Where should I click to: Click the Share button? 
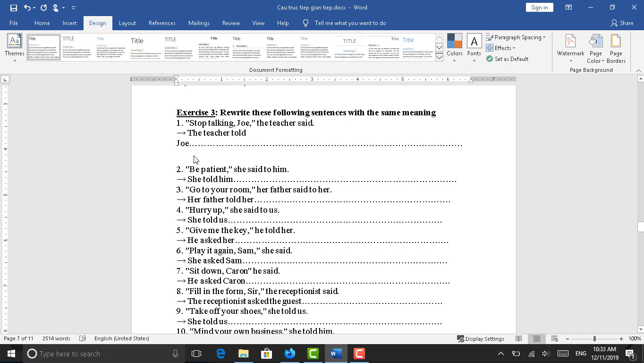pyautogui.click(x=622, y=23)
